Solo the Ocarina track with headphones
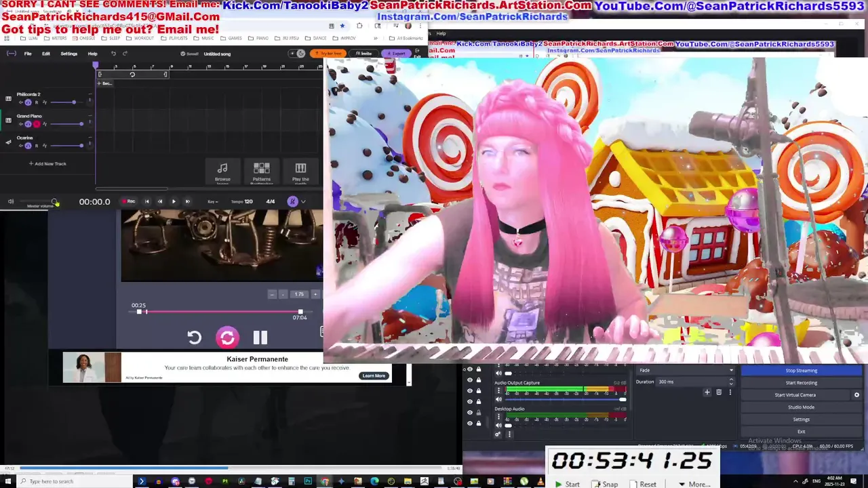868x488 pixels. (28, 146)
